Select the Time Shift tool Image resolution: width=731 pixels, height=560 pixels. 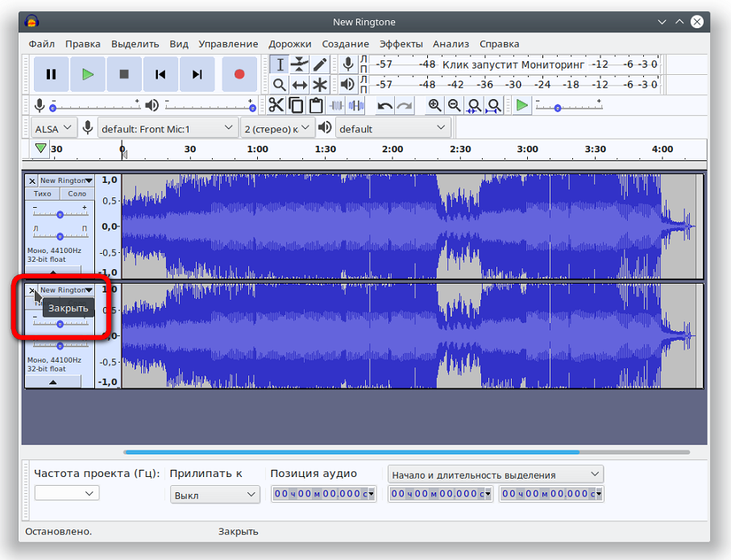click(x=300, y=85)
